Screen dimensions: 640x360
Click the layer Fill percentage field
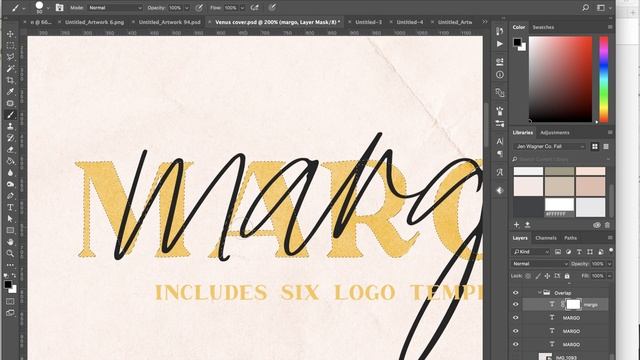pyautogui.click(x=598, y=276)
